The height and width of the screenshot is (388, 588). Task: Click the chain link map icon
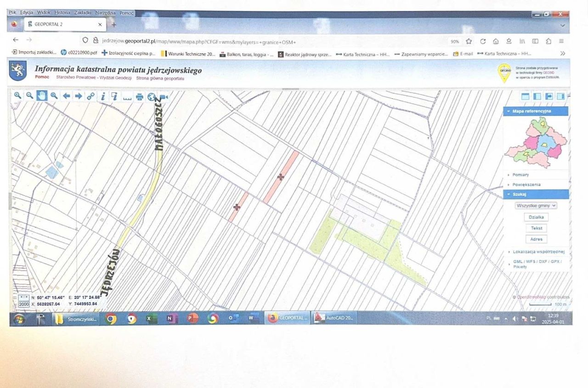point(91,96)
